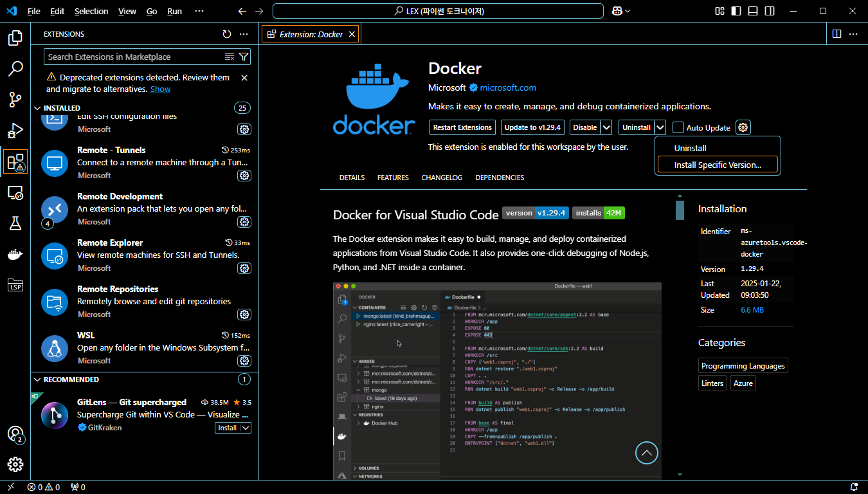
Task: Open GitLens Install dropdown arrow
Action: [x=245, y=428]
